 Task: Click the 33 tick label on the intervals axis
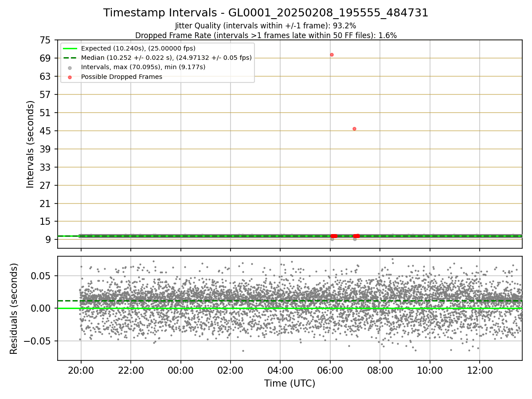click(x=46, y=168)
